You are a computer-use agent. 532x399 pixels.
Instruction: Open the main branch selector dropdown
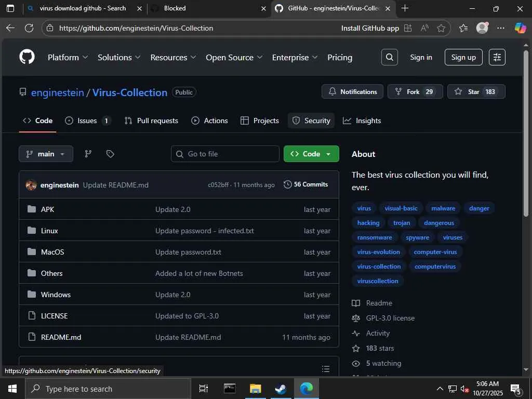click(x=46, y=154)
